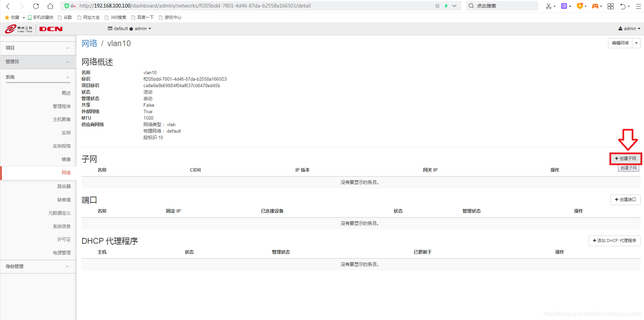Viewport: 644px width, 320px height.
Task: Click the purple translate extension icon
Action: point(564,6)
